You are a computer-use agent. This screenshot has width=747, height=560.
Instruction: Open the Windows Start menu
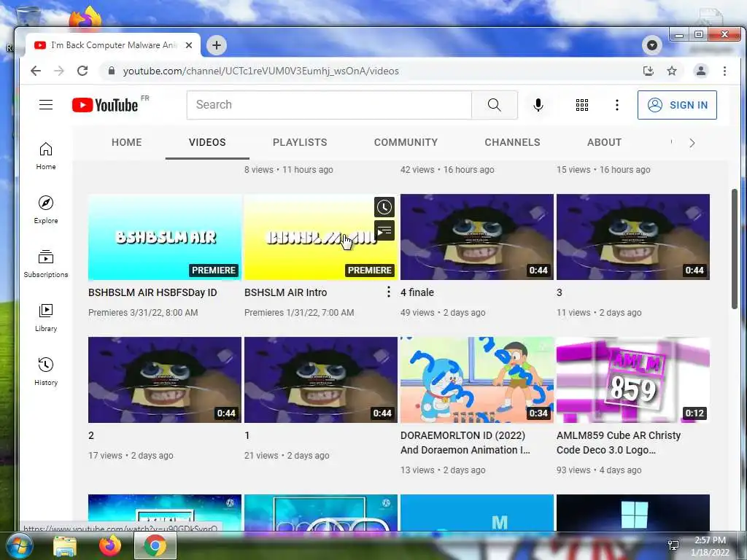pyautogui.click(x=18, y=545)
